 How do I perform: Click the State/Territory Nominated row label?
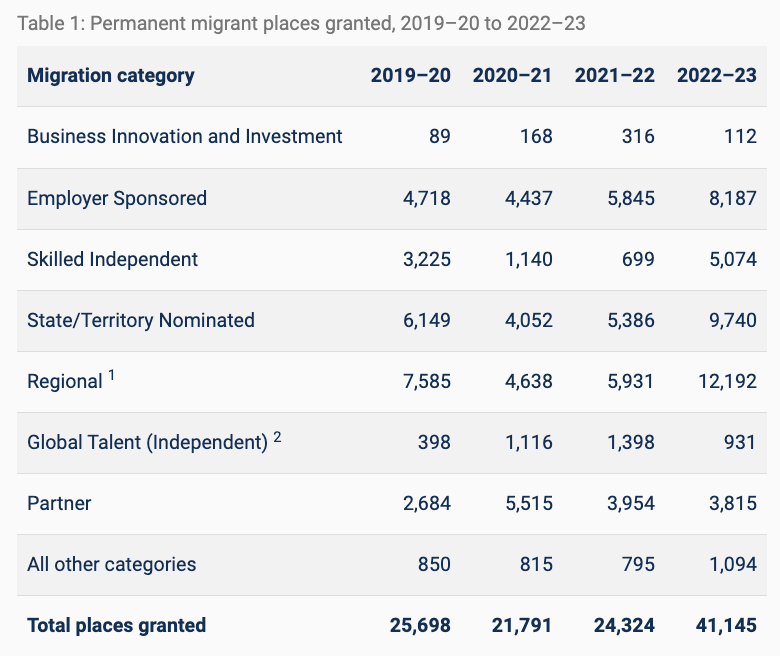(x=141, y=320)
